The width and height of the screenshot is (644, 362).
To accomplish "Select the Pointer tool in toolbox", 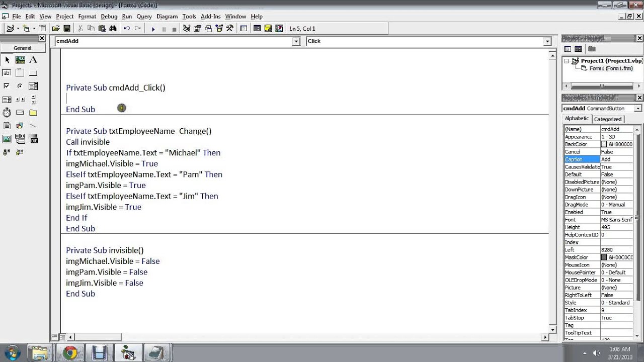I will 7,59.
